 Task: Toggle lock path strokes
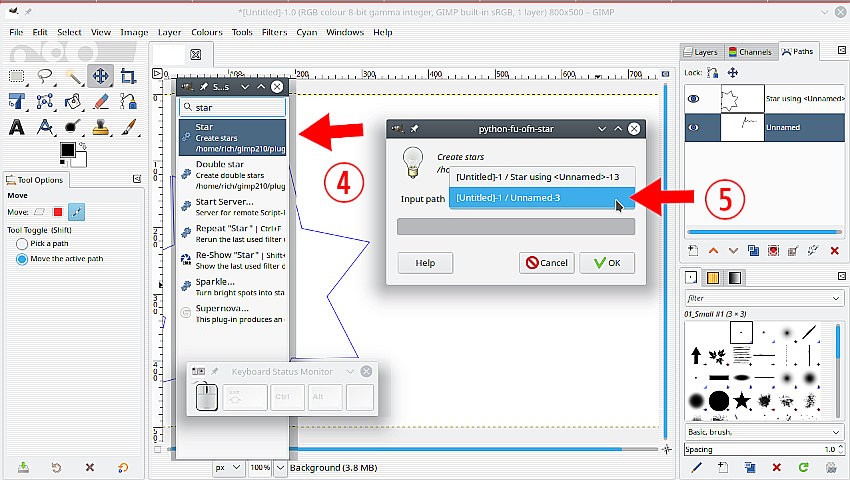click(713, 73)
